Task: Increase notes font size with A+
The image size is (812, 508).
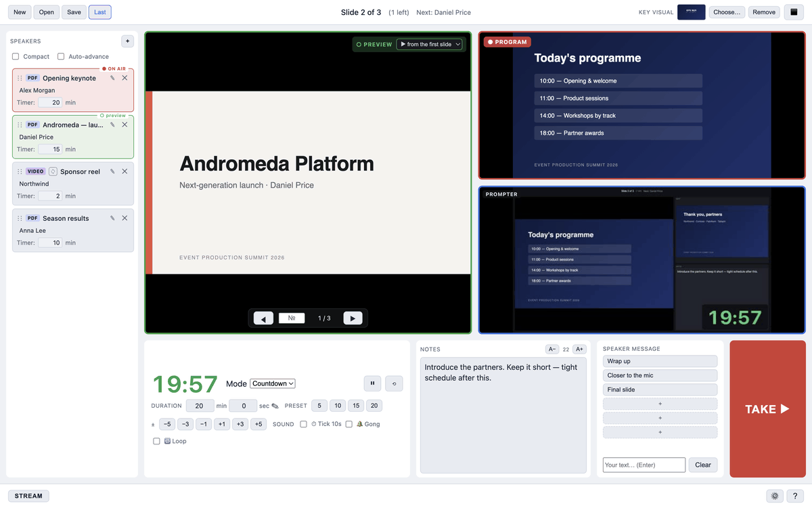Action: tap(579, 350)
